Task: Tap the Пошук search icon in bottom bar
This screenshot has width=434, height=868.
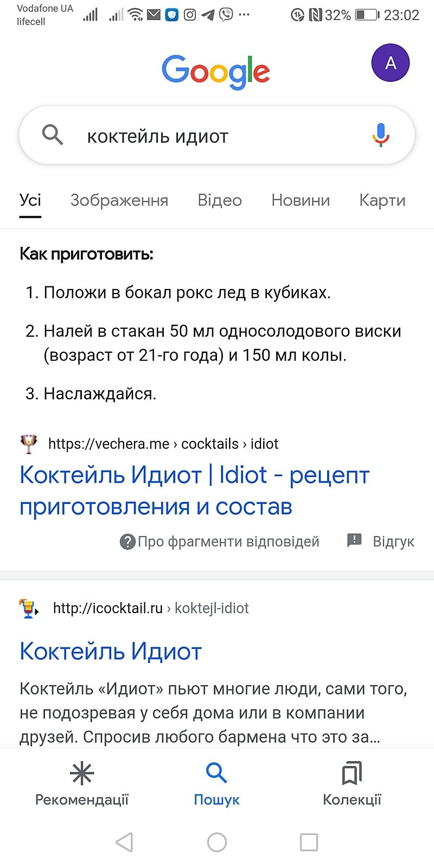Action: coord(216,773)
